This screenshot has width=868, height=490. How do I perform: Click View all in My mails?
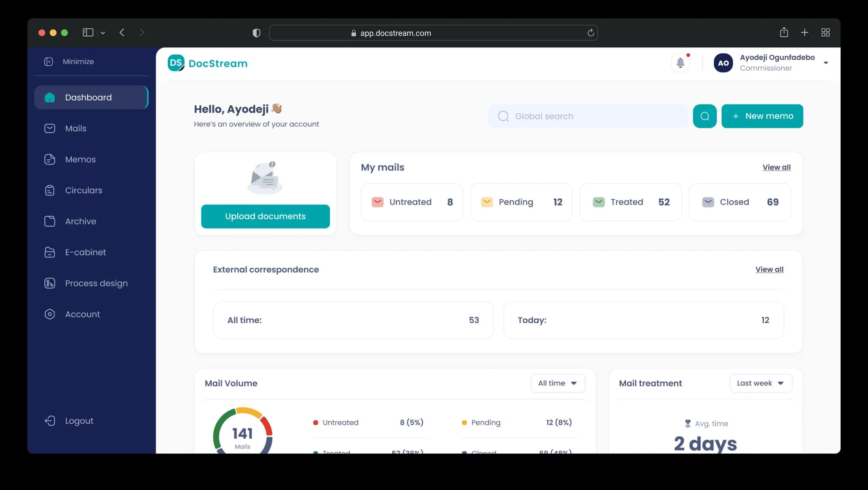click(776, 167)
